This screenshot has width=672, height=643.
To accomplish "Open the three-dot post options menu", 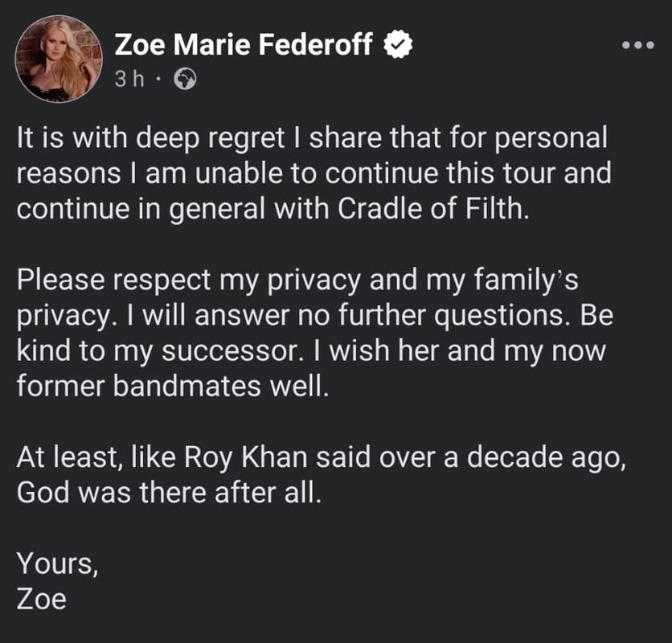I will point(639,45).
